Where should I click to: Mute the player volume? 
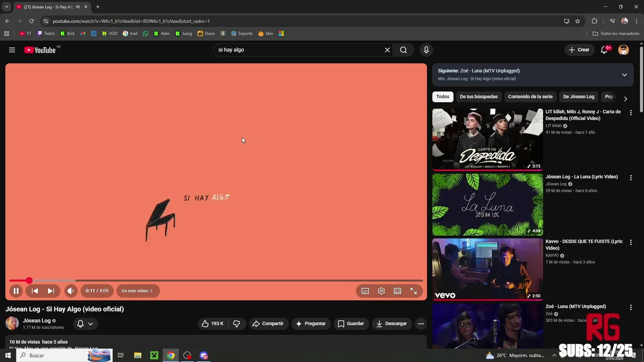tap(70, 291)
